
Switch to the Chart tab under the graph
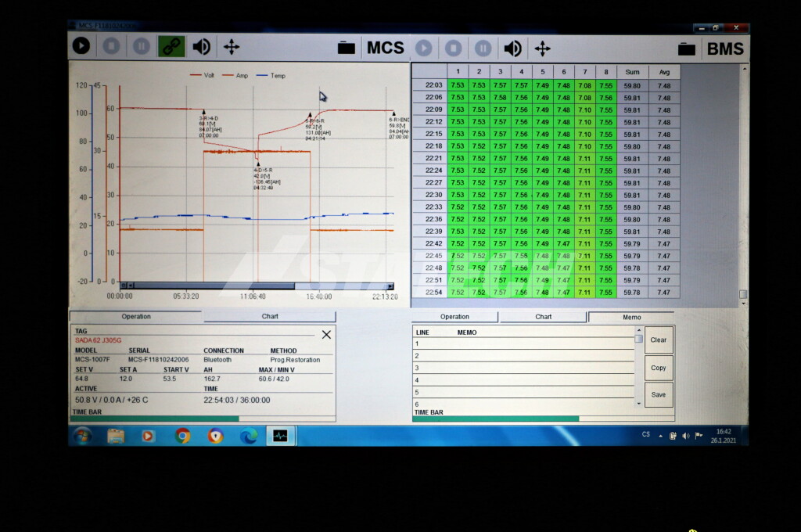pos(269,317)
